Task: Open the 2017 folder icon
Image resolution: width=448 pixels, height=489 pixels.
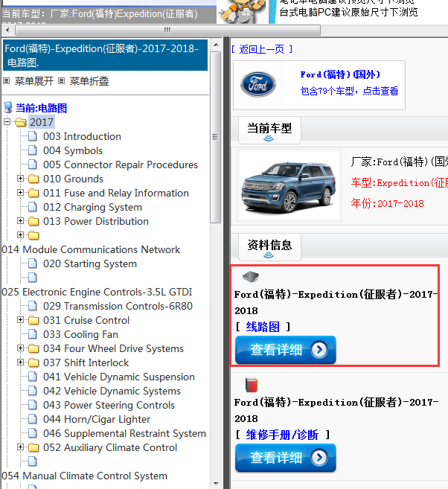Action: tap(21, 122)
